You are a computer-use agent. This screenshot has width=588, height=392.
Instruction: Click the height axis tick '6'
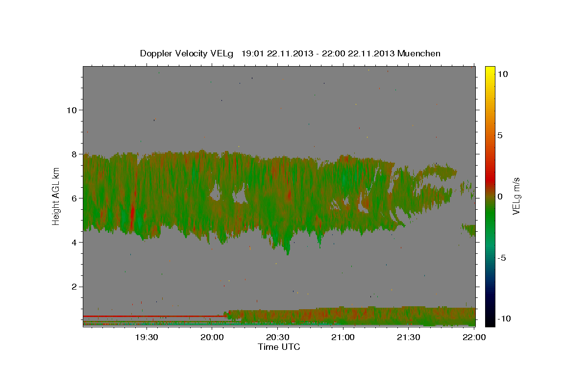pos(74,198)
